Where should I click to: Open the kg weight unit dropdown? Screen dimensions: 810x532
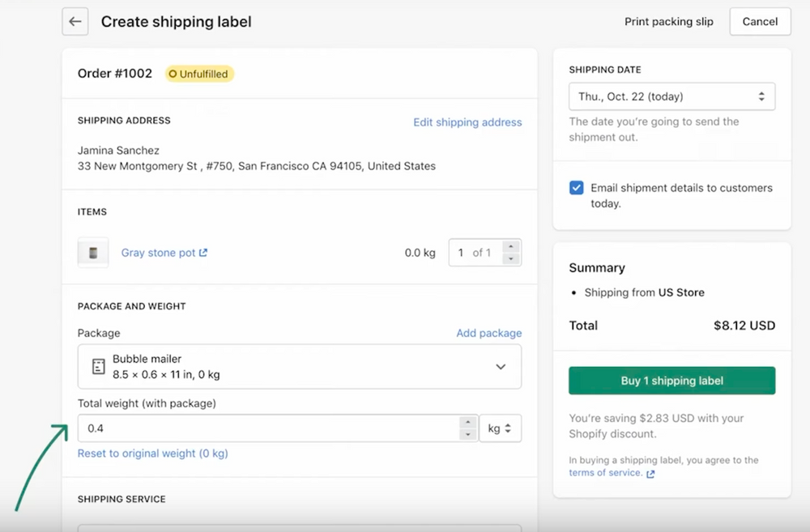[x=500, y=428]
